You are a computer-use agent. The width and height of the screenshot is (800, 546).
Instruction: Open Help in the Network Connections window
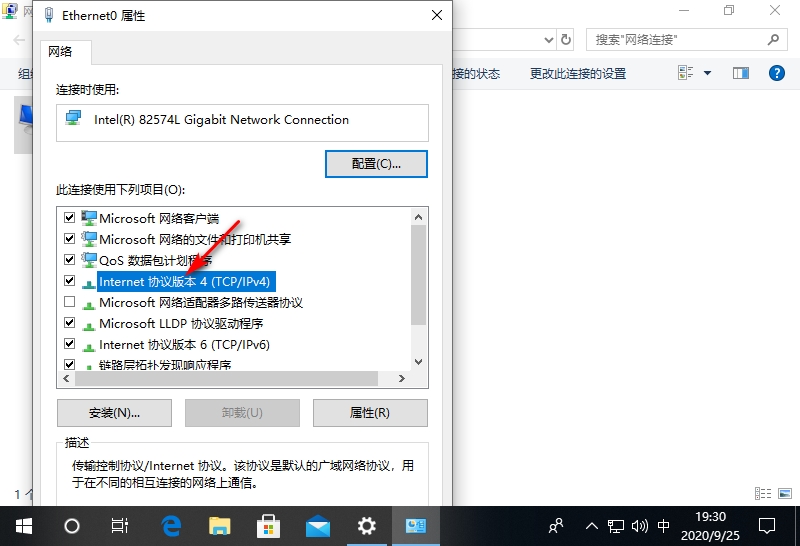pyautogui.click(x=777, y=73)
